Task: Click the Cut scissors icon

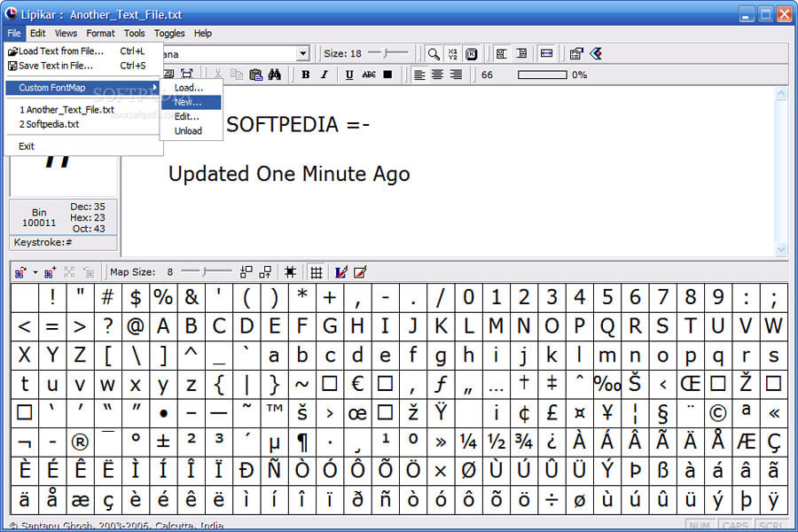Action: [218, 74]
